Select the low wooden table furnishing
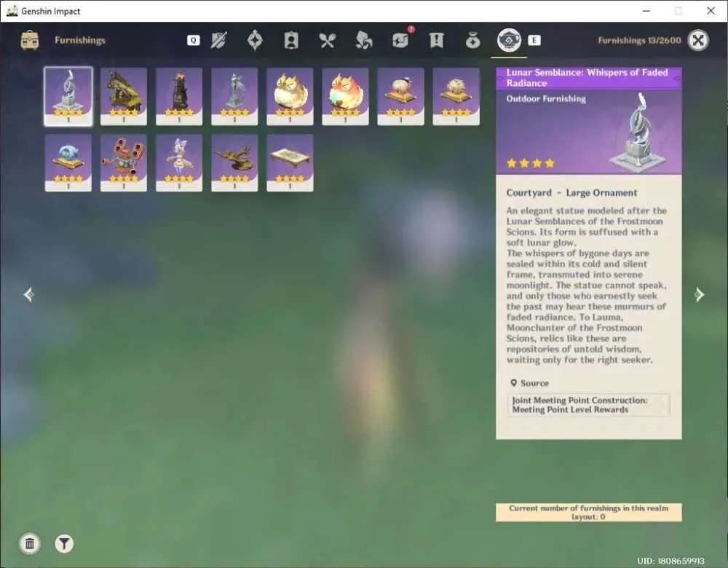Screen dimensions: 728x568 290,163
